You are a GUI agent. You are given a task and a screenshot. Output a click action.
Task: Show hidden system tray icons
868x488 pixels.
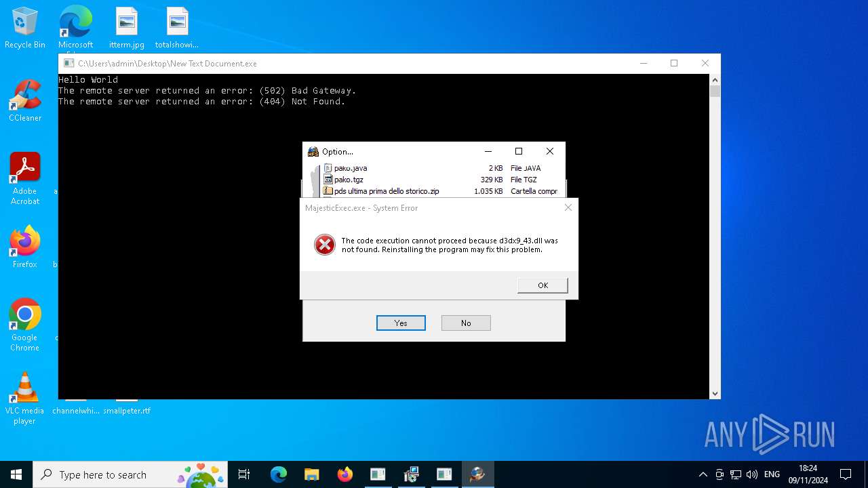pos(703,474)
